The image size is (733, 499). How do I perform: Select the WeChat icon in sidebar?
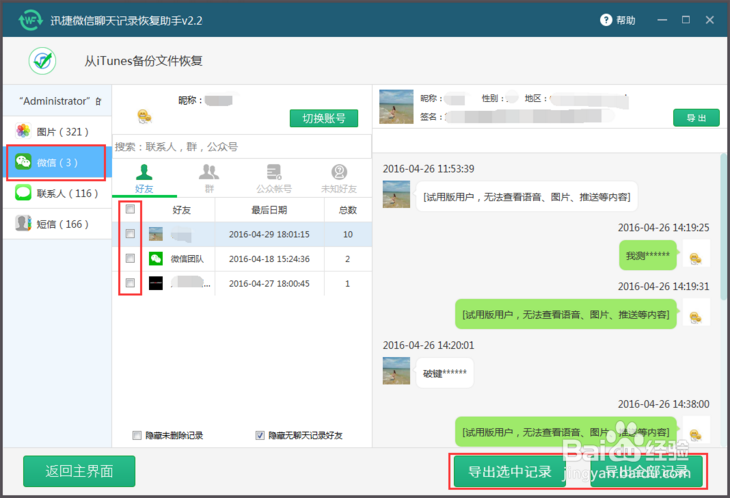pyautogui.click(x=23, y=162)
